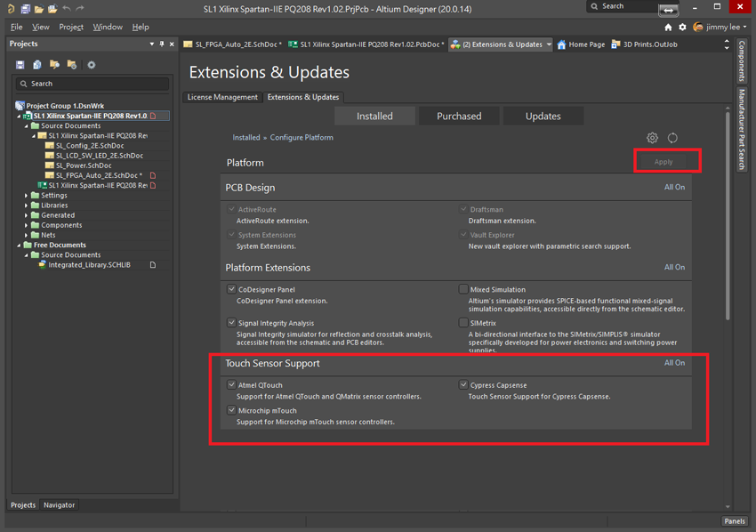This screenshot has width=756, height=532.
Task: Click the open folder icon in title bar
Action: [39, 9]
